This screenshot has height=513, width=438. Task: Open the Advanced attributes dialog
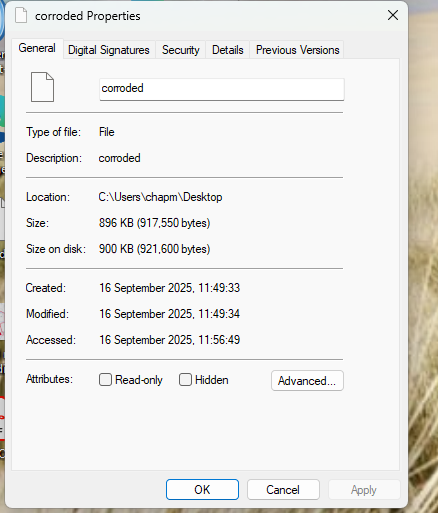click(307, 380)
